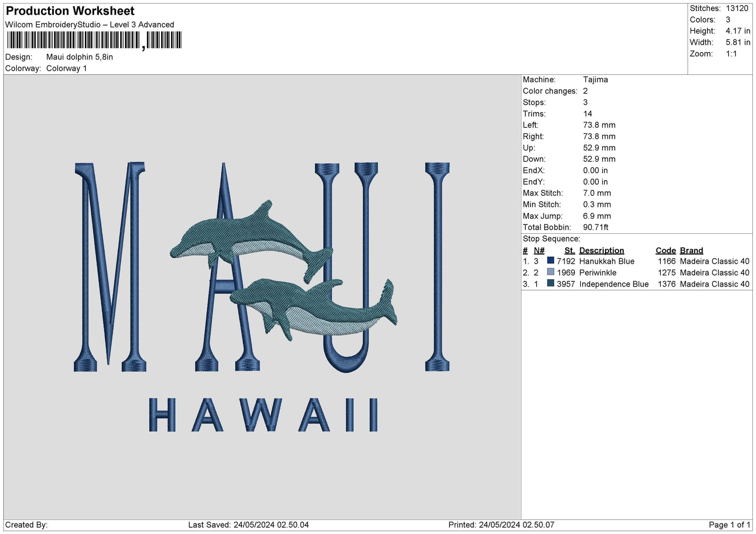This screenshot has height=534, width=756.
Task: Click thread code 1376
Action: (x=667, y=285)
